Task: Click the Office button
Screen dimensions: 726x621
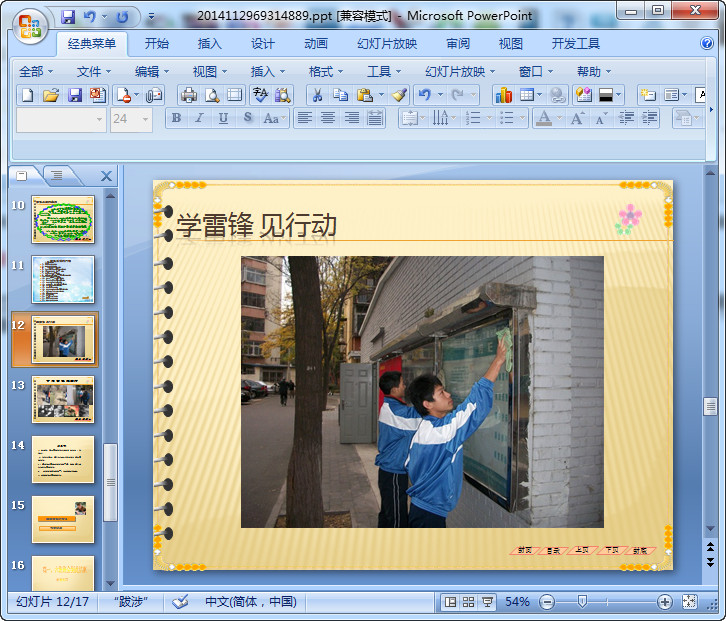Action: 30,26
